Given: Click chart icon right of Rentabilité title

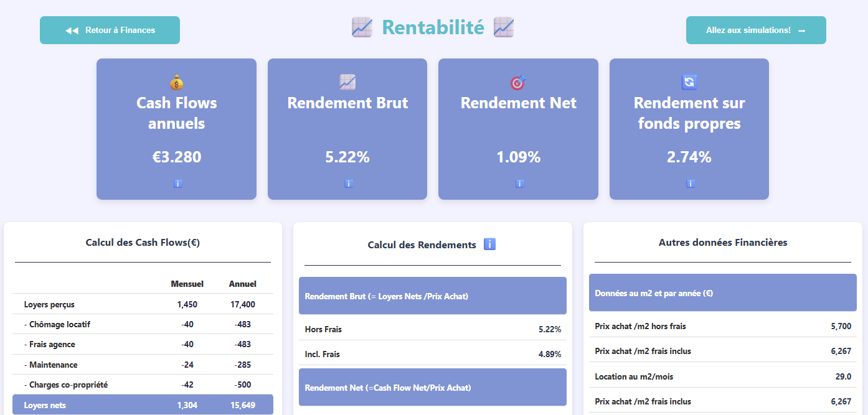Looking at the screenshot, I should pyautogui.click(x=504, y=27).
